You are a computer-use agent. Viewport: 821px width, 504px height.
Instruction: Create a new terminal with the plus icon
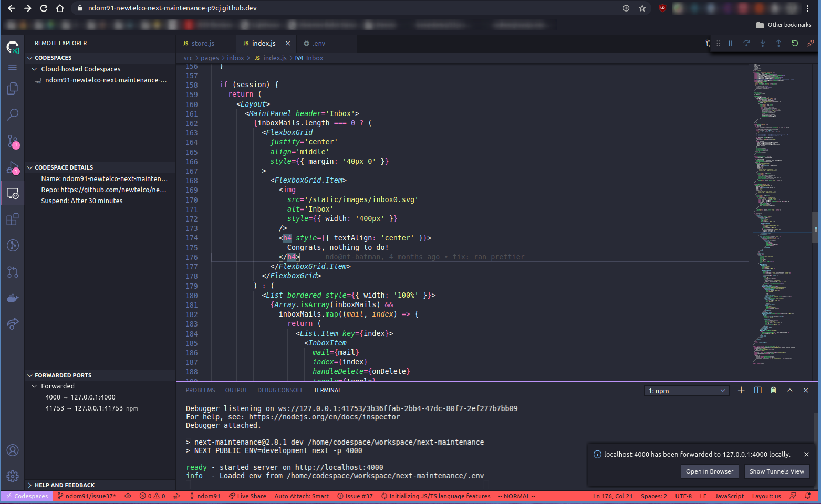coord(741,390)
